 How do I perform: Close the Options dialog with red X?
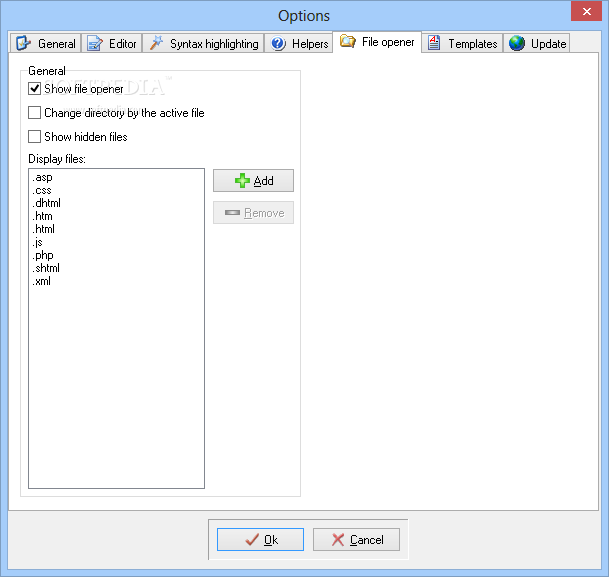click(x=586, y=11)
